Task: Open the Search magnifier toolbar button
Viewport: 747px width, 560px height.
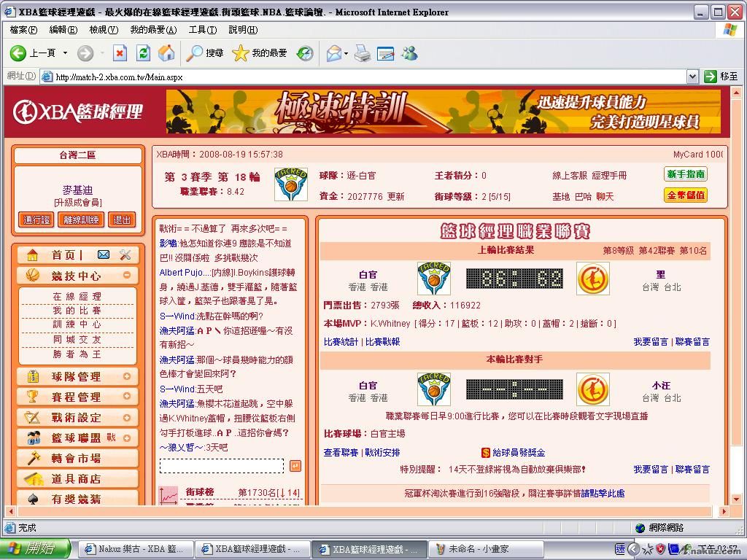Action: (205, 52)
